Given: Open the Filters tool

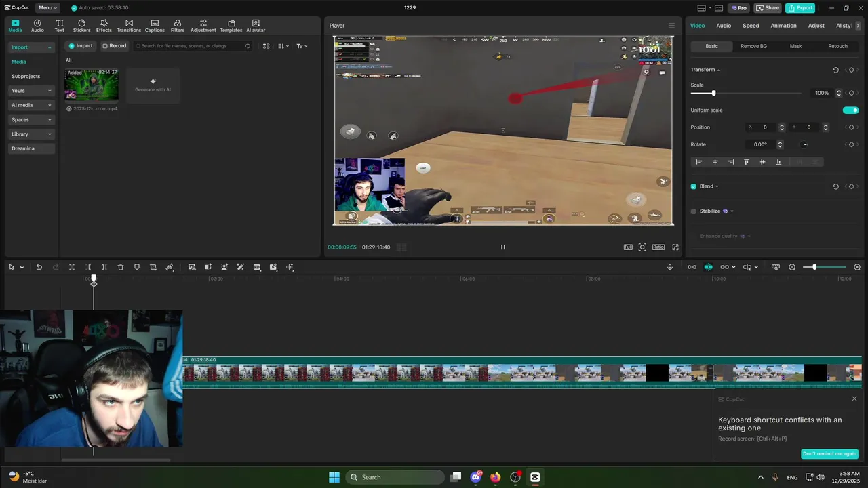Looking at the screenshot, I should pos(178,26).
